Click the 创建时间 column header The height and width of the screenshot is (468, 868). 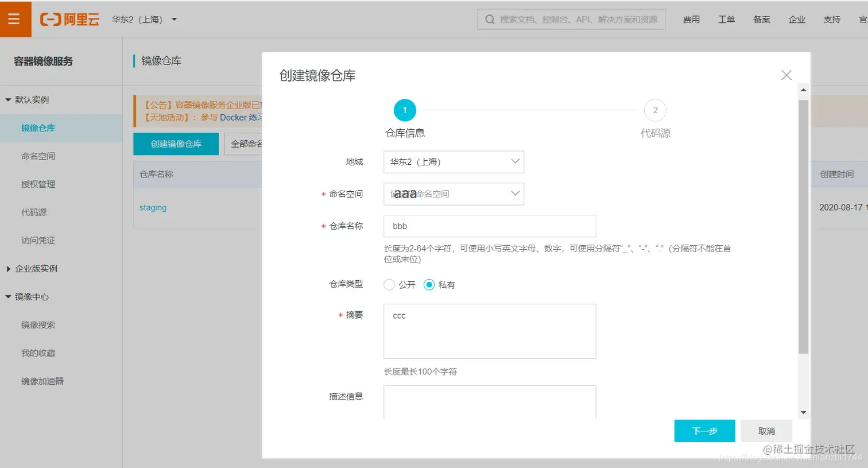tap(836, 174)
